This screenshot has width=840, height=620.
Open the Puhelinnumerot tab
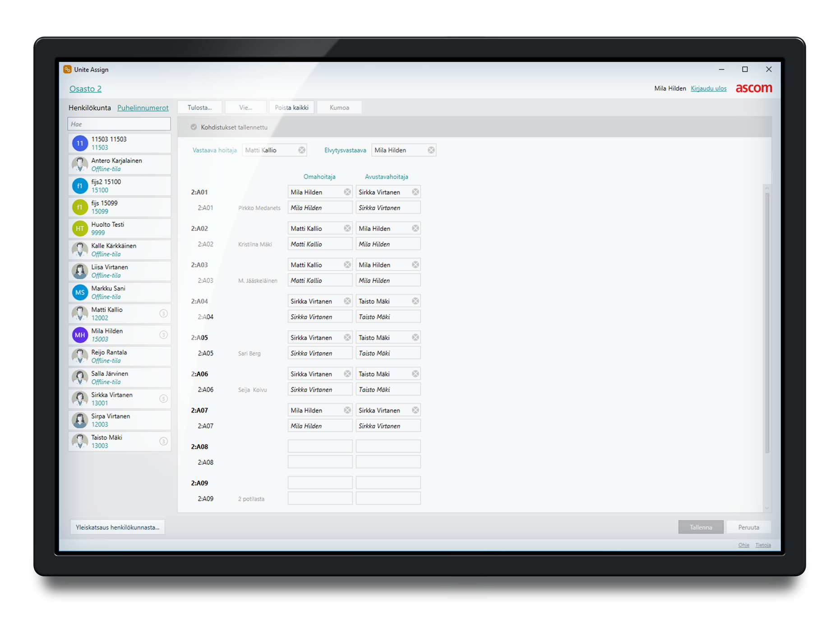(x=143, y=108)
